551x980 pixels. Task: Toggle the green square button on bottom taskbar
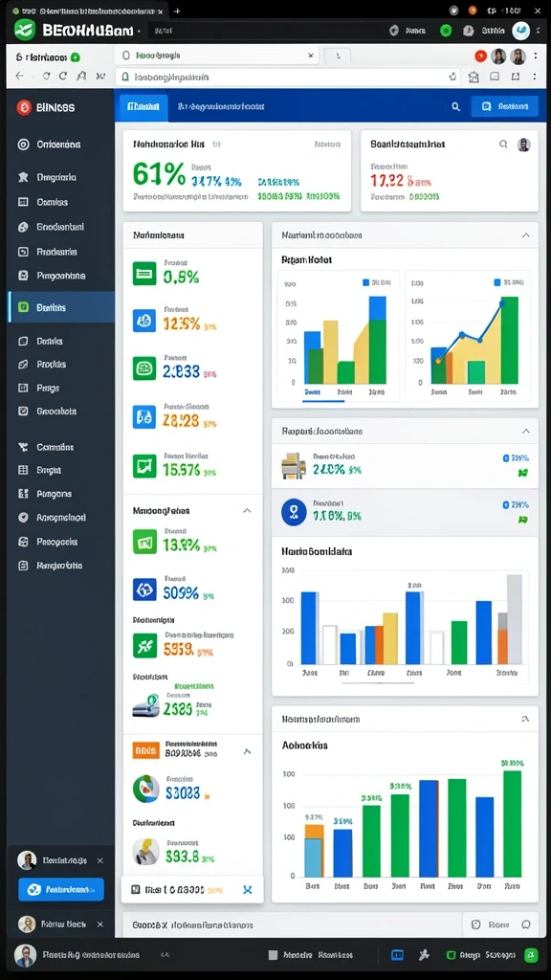[x=531, y=955]
